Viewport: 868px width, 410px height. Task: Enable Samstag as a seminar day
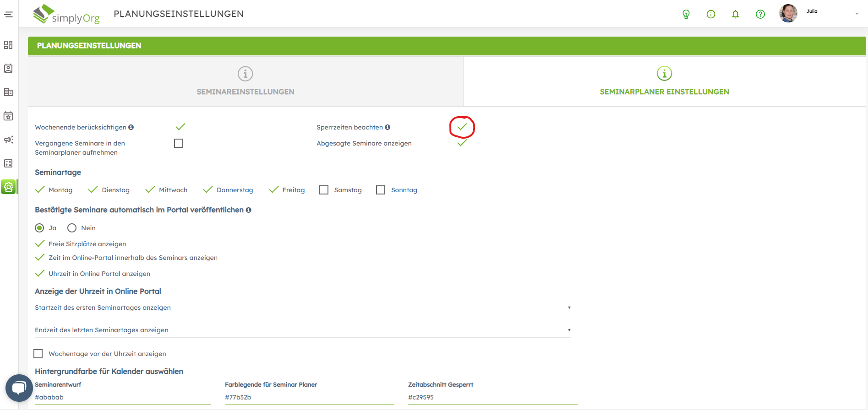click(x=324, y=190)
